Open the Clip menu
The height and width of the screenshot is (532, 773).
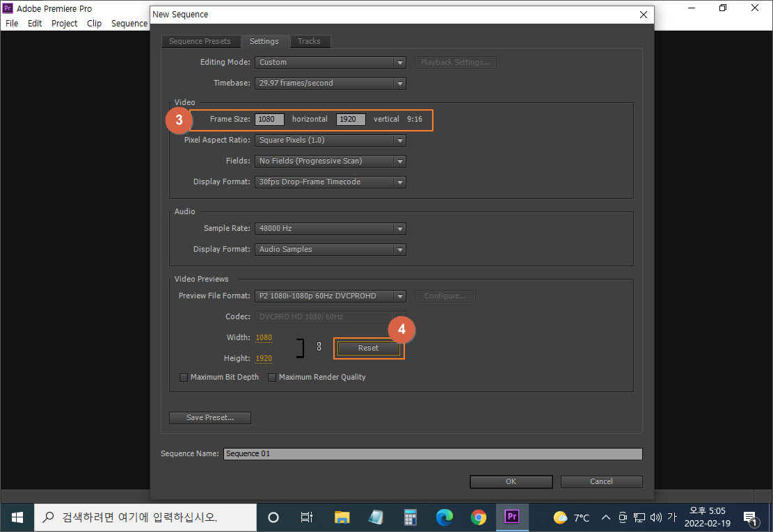[x=94, y=23]
